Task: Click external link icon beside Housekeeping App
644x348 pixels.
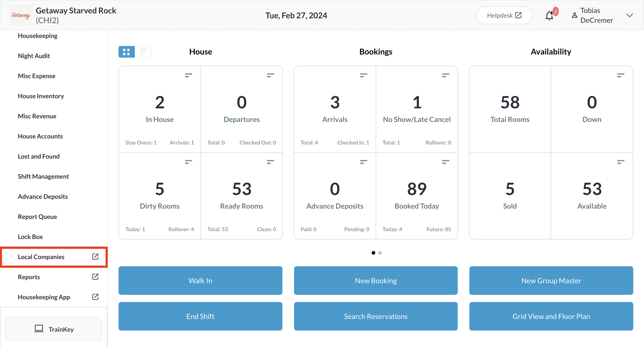Action: pos(95,297)
